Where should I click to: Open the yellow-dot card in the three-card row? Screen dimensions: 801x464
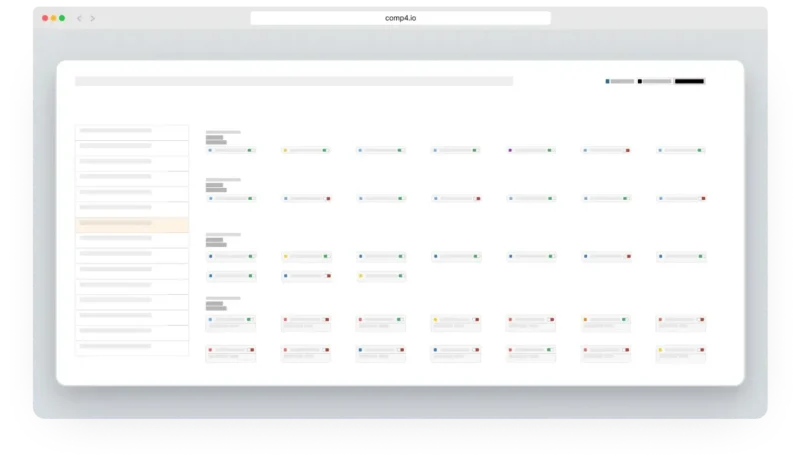(381, 276)
